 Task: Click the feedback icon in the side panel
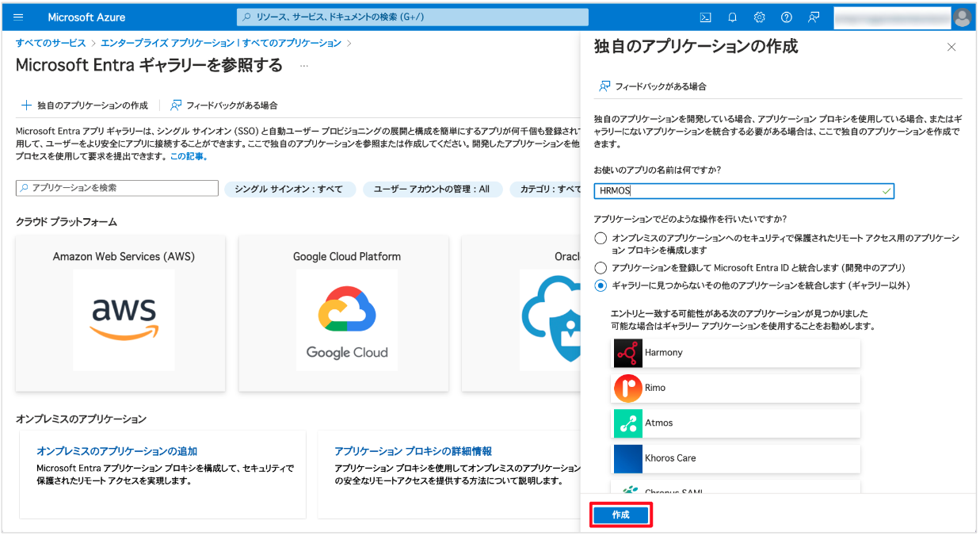pyautogui.click(x=605, y=86)
